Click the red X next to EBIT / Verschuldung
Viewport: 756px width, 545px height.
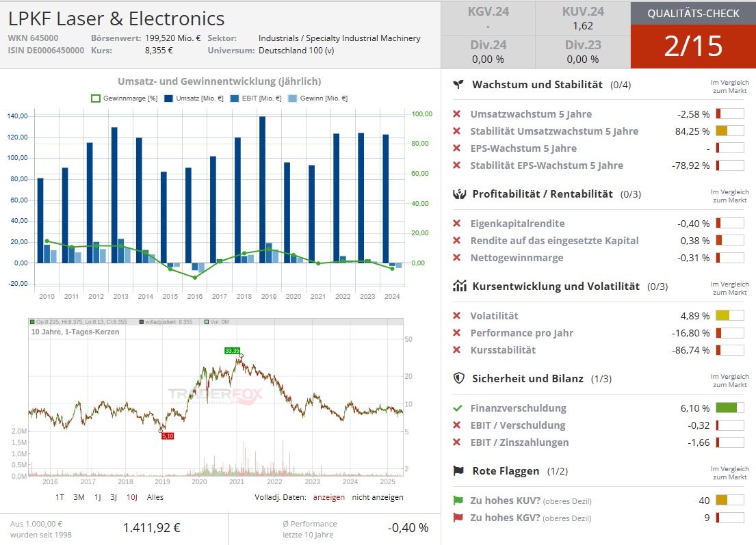click(456, 425)
